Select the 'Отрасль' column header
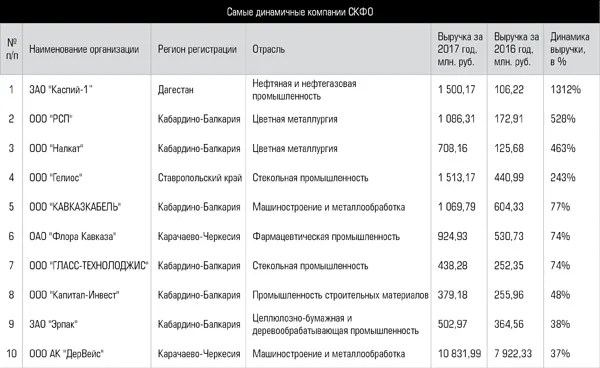 coord(268,49)
